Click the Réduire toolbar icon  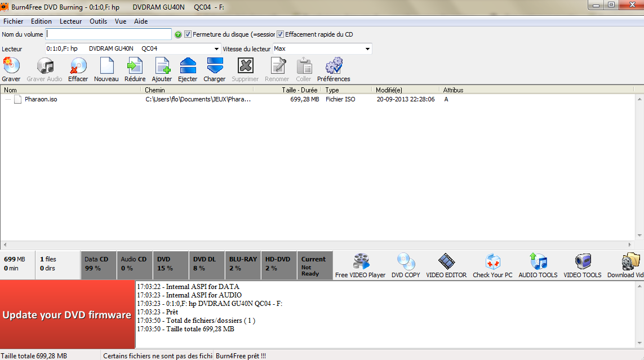(135, 66)
